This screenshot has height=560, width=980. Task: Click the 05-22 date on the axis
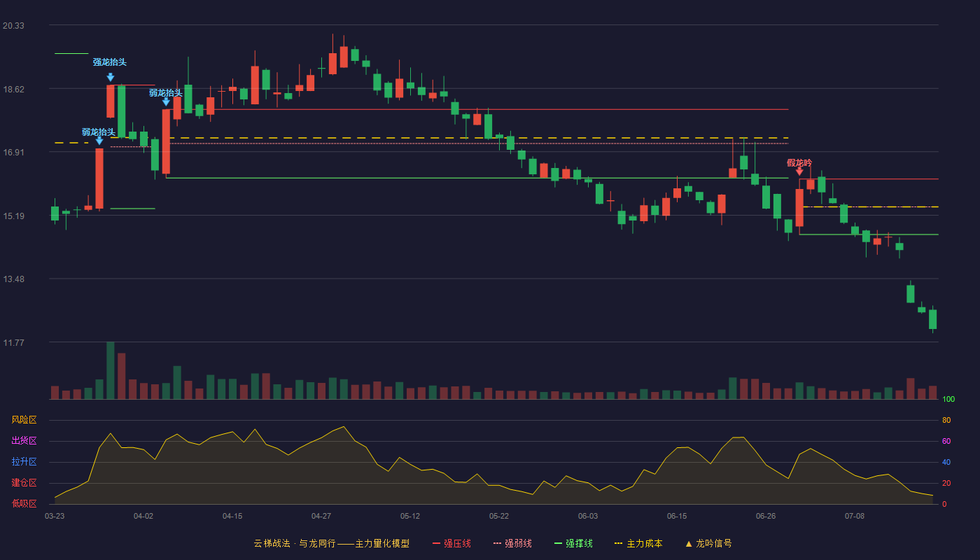499,516
